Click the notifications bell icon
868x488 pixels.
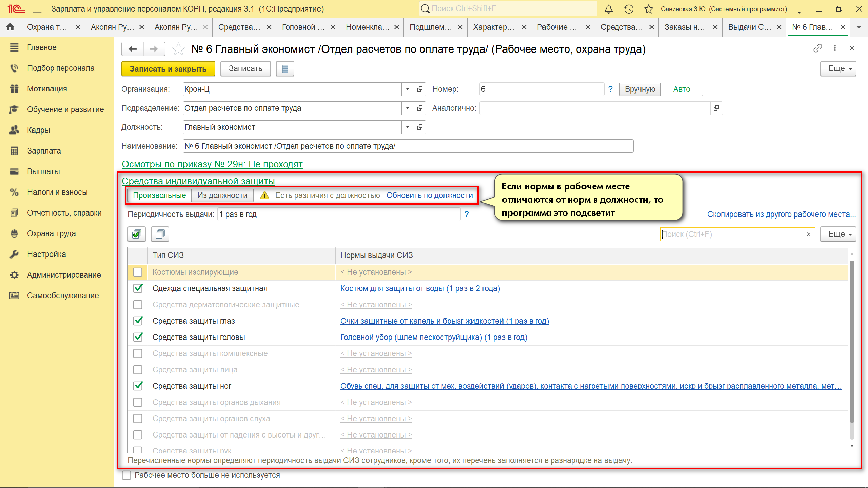pos(609,9)
